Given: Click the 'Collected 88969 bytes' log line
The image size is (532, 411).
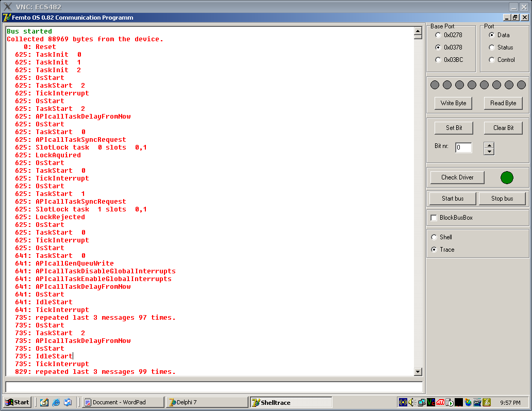Looking at the screenshot, I should pos(85,39).
